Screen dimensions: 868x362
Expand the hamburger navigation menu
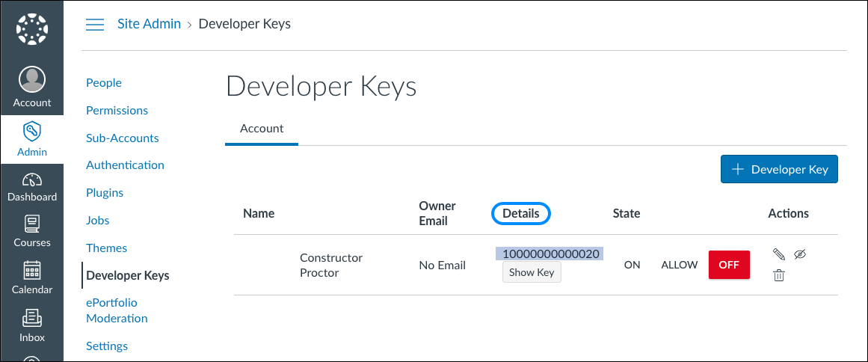95,25
